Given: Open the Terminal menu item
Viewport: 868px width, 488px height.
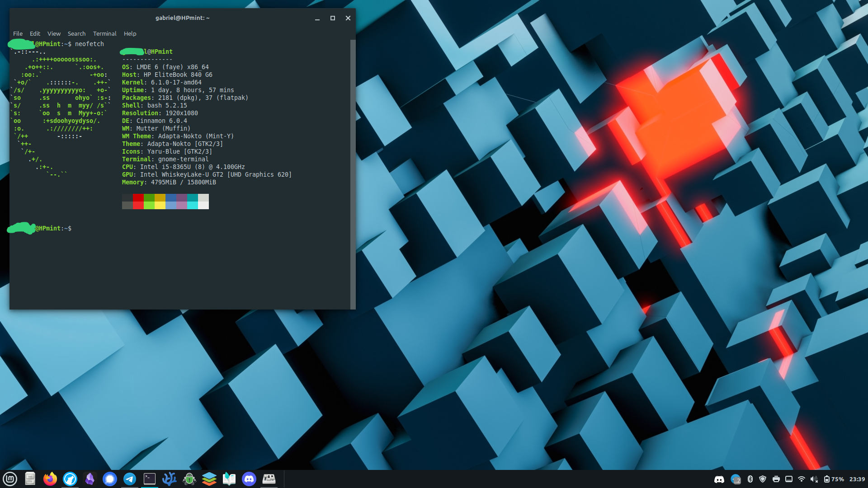Looking at the screenshot, I should [104, 33].
